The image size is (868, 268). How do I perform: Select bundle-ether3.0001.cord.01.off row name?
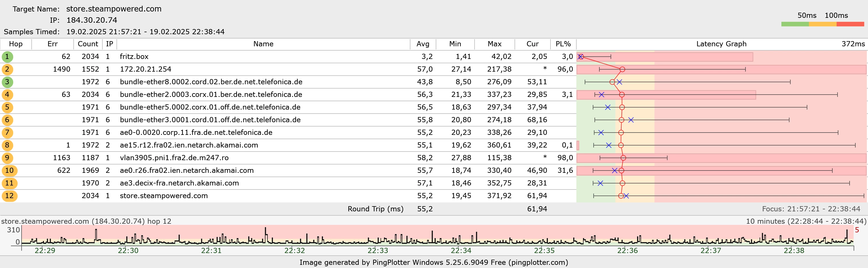(210, 120)
